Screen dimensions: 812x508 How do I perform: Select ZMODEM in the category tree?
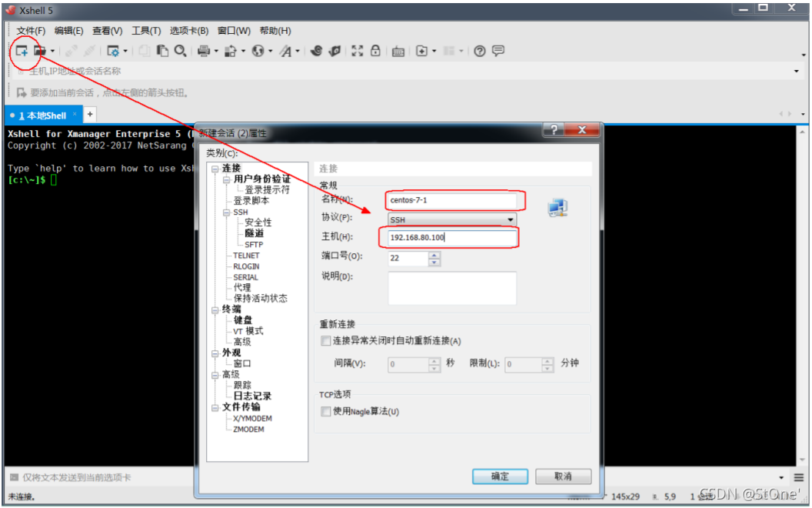pyautogui.click(x=248, y=429)
